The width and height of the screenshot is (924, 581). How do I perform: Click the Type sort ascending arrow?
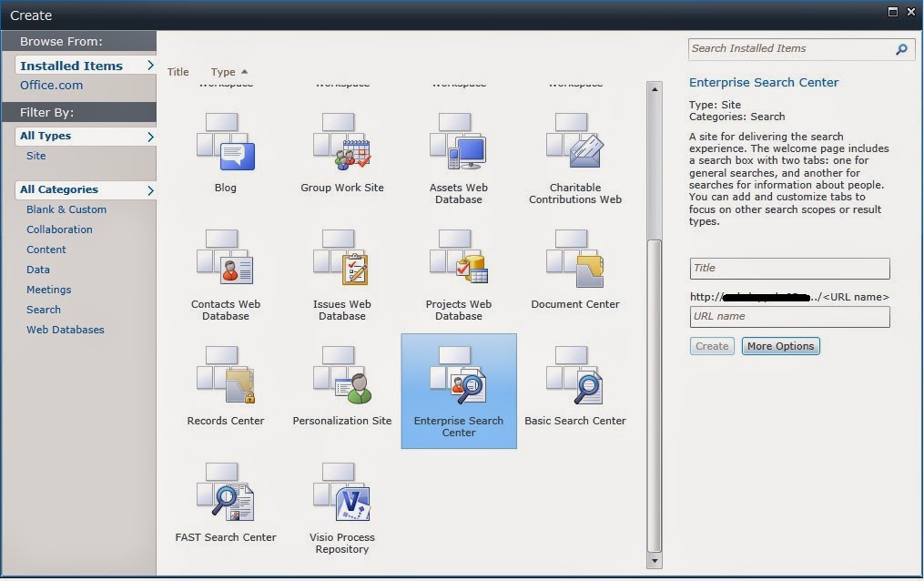pyautogui.click(x=245, y=71)
